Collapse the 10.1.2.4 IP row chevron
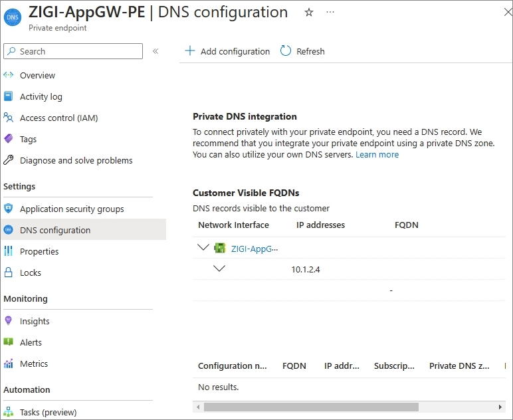 (x=219, y=268)
